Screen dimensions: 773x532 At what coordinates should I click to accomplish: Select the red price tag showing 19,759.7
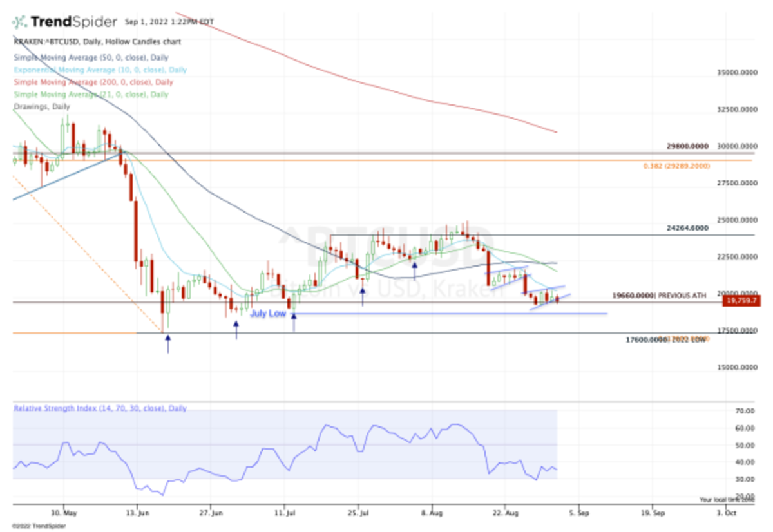coord(742,300)
